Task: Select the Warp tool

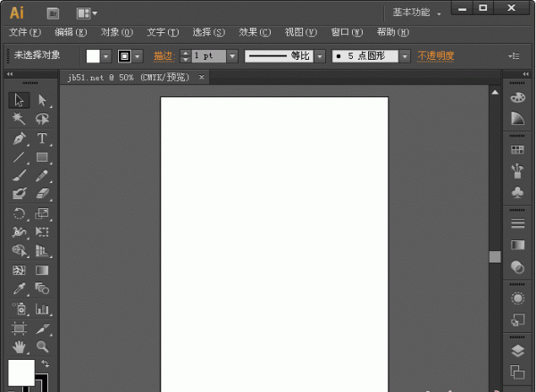Action: coord(19,232)
